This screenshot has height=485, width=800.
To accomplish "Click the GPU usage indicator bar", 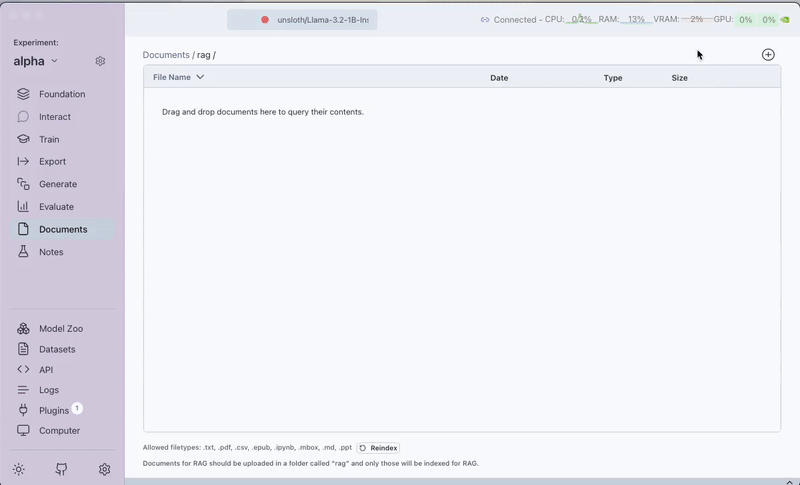I will coord(757,20).
